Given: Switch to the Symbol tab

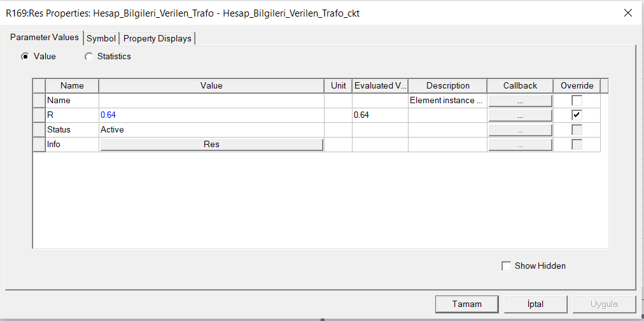Looking at the screenshot, I should [x=101, y=38].
